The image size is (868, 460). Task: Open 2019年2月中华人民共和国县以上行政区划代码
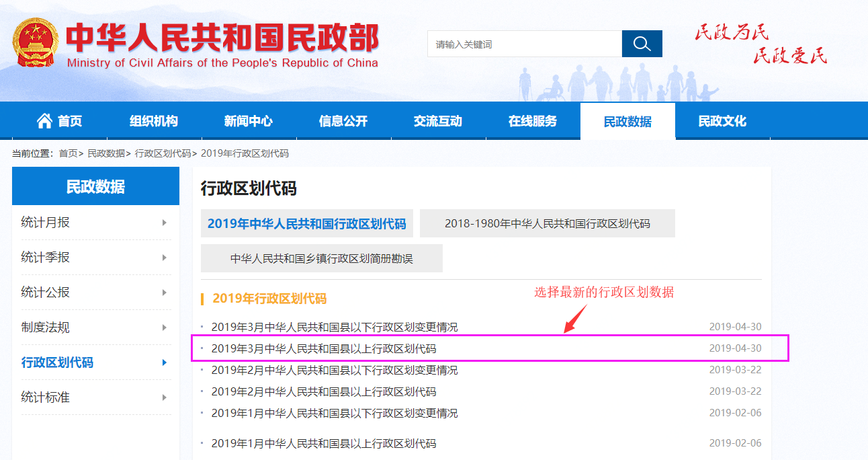point(324,392)
